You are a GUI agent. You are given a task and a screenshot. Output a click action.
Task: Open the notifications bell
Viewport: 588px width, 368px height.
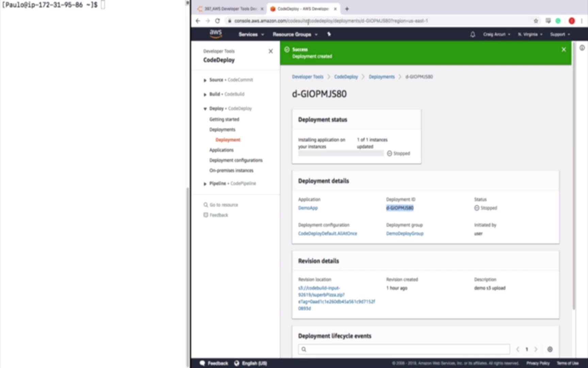click(x=473, y=34)
